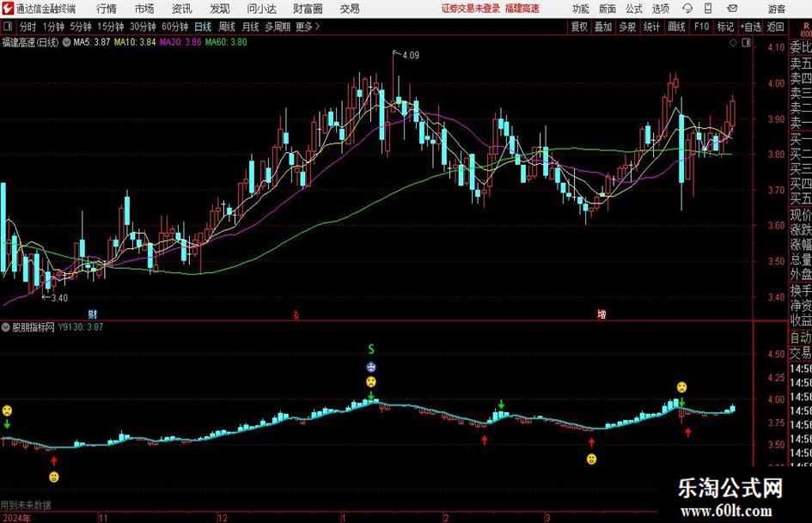Select the 周线 weekly period tab
Image resolution: width=812 pixels, height=523 pixels.
click(x=227, y=27)
